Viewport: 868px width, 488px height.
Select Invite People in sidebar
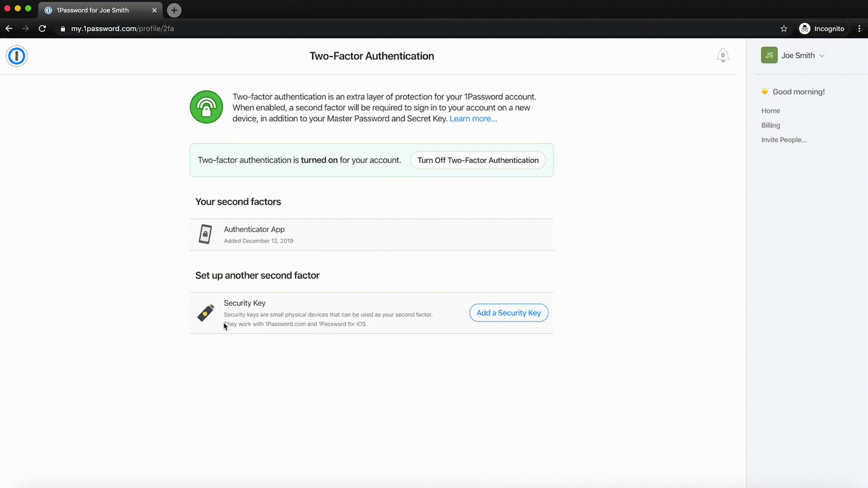point(783,140)
